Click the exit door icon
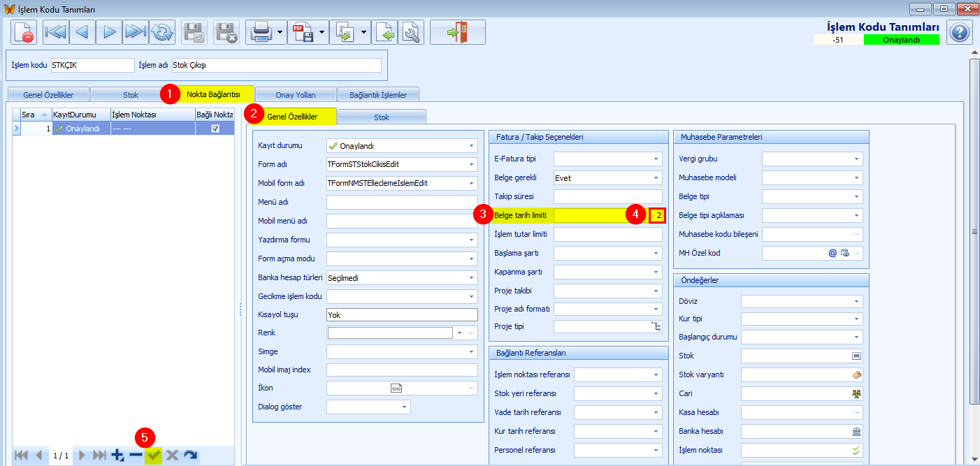Image resolution: width=980 pixels, height=466 pixels. [x=457, y=33]
